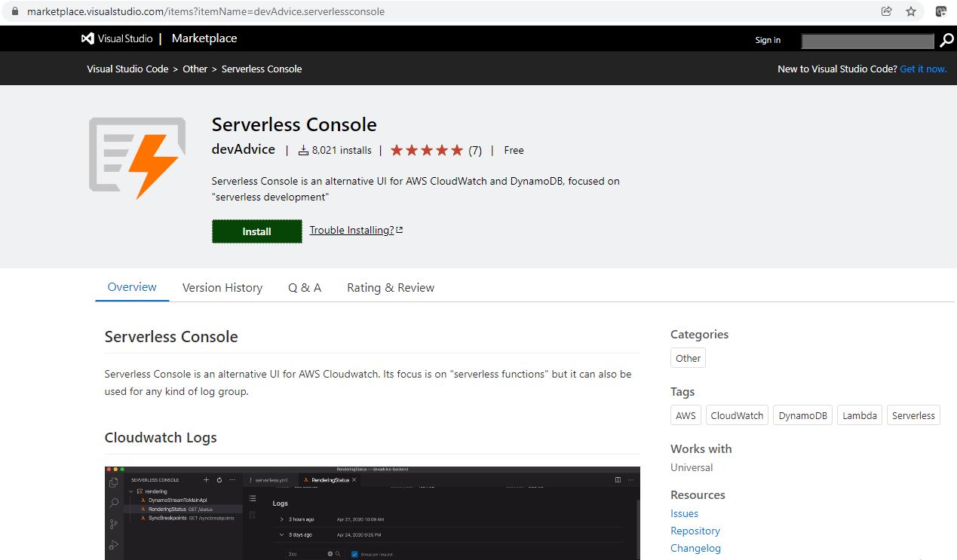Navigate to Visual Studio Code breadcrumb
The image size is (957, 560).
[x=127, y=69]
